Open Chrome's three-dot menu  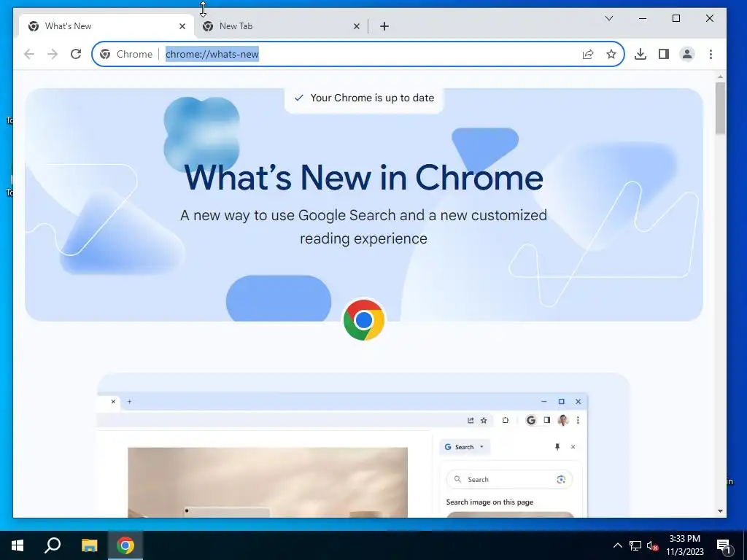711,54
